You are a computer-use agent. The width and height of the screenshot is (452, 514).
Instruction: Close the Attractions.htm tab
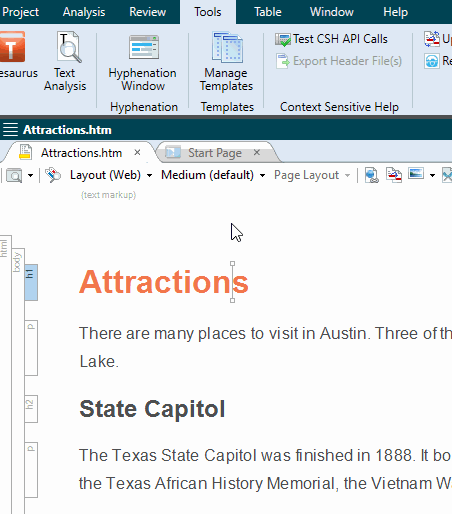[x=137, y=153]
